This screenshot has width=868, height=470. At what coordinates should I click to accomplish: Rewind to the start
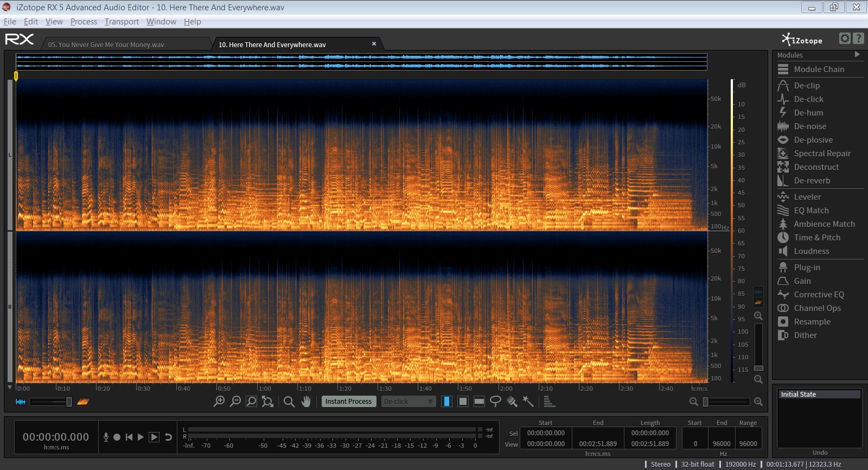click(x=129, y=437)
